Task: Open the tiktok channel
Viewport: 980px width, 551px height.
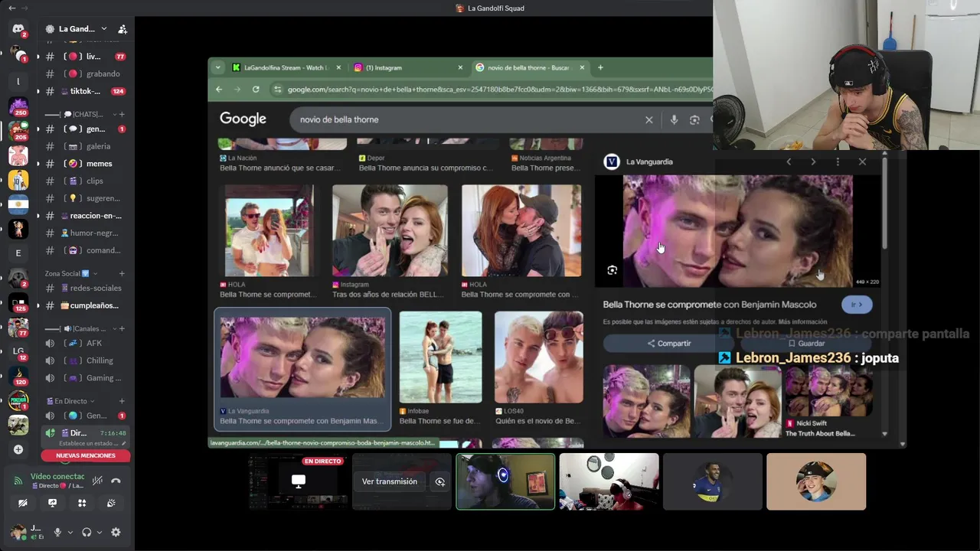Action: pos(85,91)
